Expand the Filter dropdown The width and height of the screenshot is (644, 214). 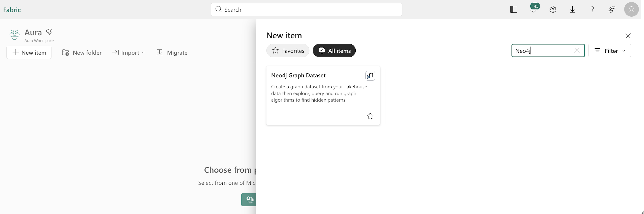point(609,51)
